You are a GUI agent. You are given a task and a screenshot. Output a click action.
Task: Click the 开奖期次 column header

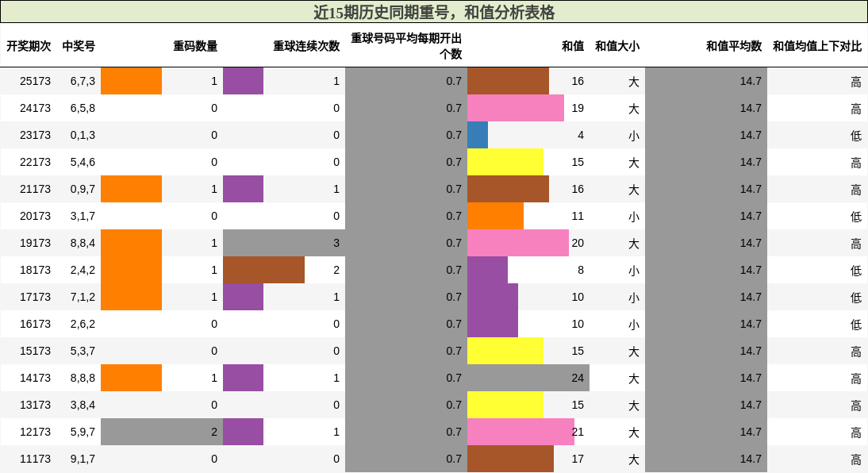pos(29,46)
